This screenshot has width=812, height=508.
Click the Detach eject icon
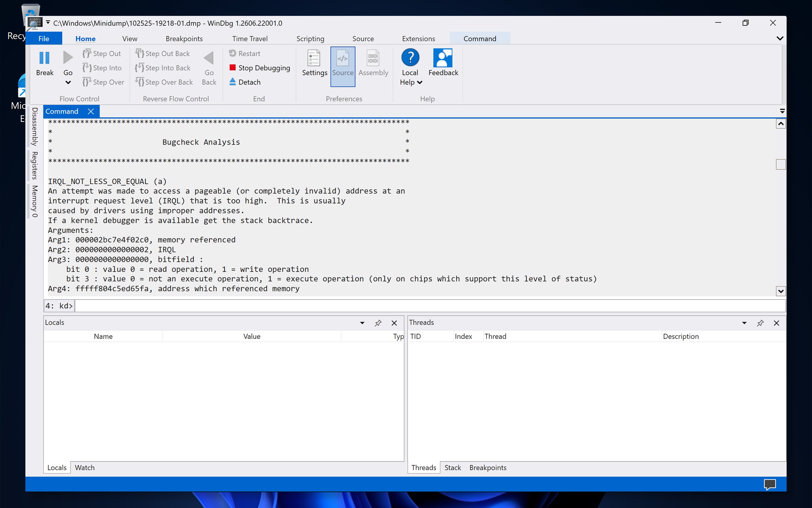coord(232,82)
